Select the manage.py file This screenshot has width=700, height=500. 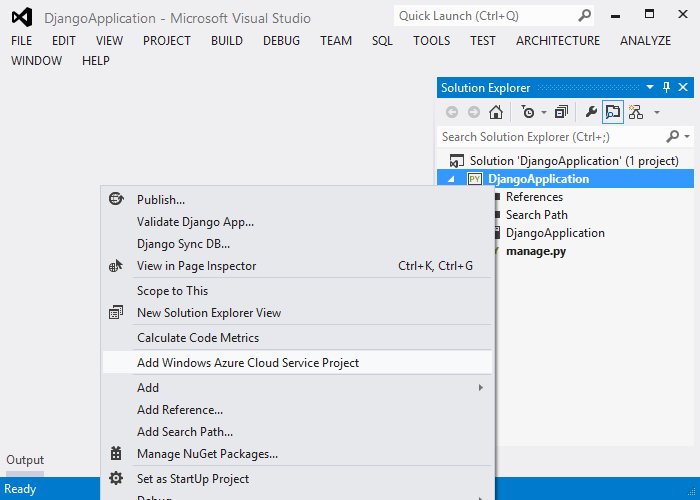536,251
